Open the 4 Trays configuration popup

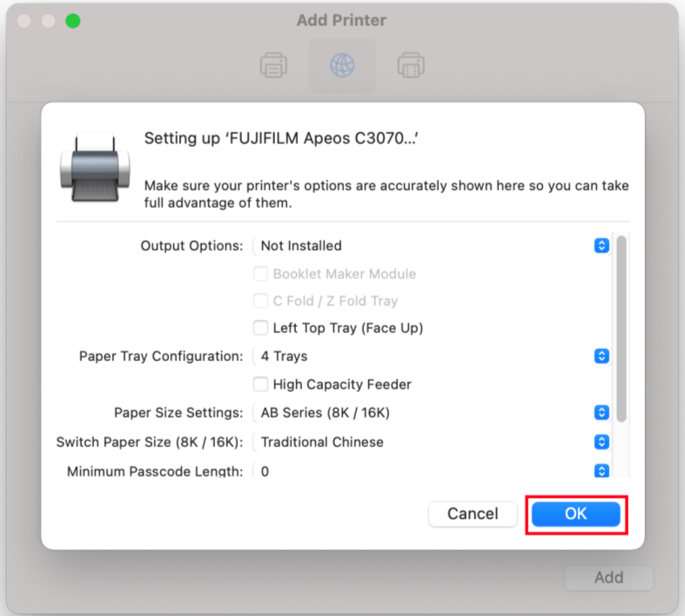pos(431,356)
